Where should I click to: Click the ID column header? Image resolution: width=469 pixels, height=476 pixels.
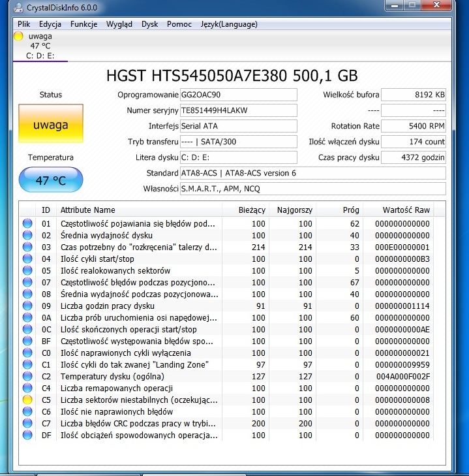pos(46,210)
